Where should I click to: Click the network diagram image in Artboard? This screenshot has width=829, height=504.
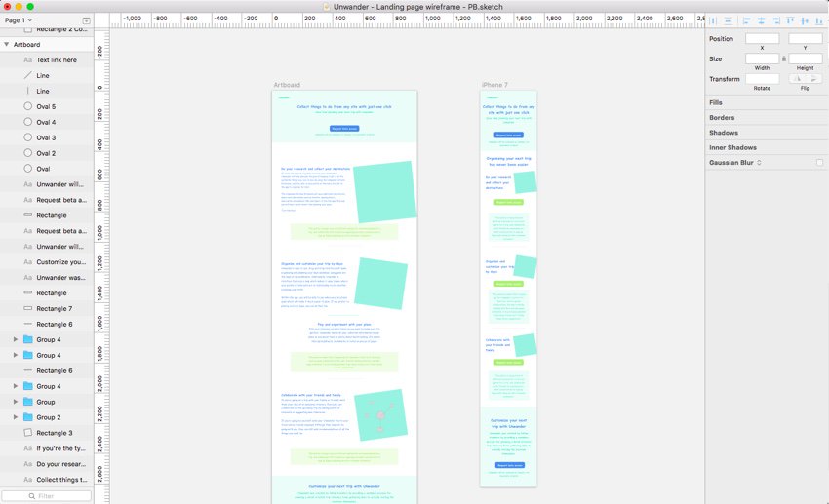click(x=380, y=414)
